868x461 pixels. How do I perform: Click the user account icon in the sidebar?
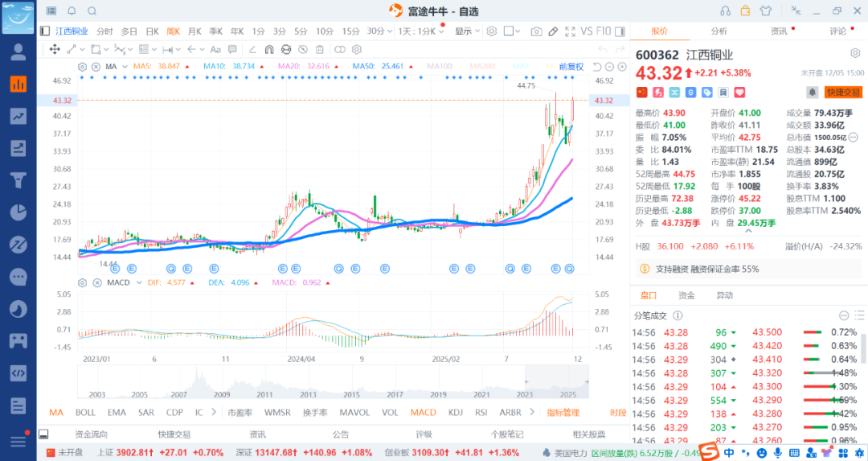coord(18,52)
